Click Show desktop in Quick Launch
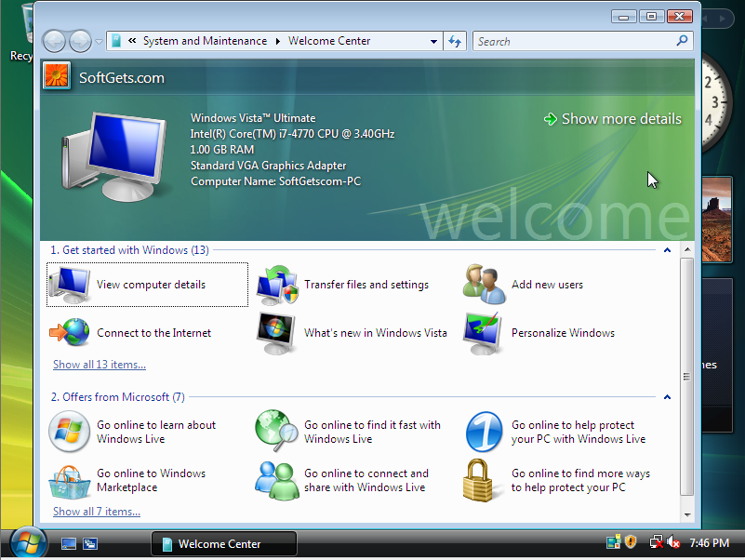The image size is (745, 560). (x=69, y=543)
